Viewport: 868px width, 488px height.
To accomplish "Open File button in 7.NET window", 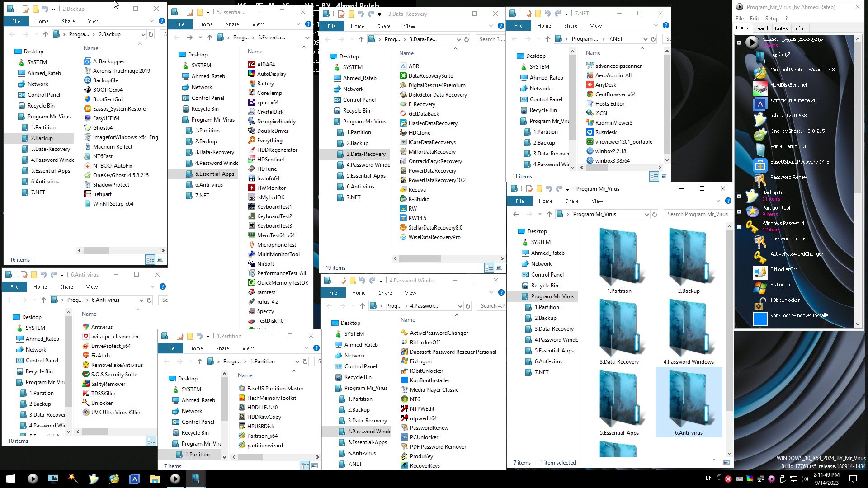I will coord(519,26).
